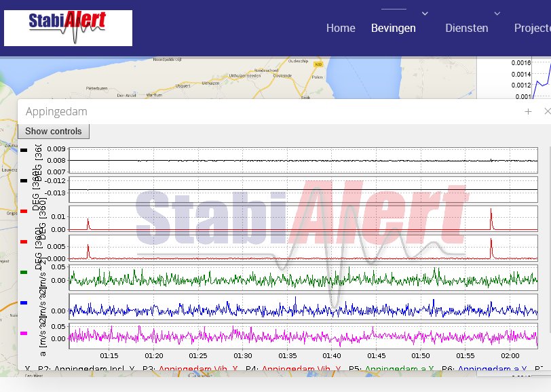Click the green legend marker for the a X trace
The height and width of the screenshot is (392, 551).
pos(24,273)
